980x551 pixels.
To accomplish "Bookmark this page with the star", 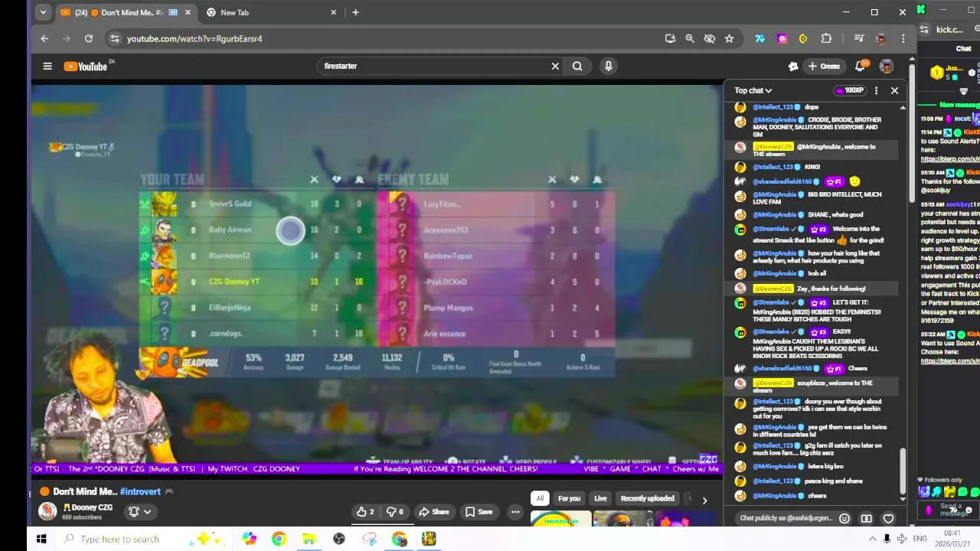I will (x=730, y=38).
